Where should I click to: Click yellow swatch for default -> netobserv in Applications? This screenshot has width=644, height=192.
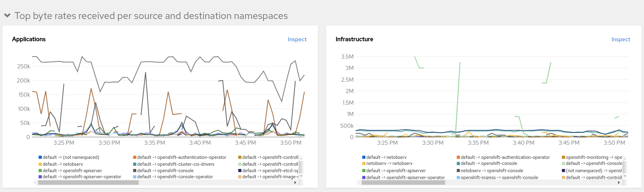click(40, 164)
